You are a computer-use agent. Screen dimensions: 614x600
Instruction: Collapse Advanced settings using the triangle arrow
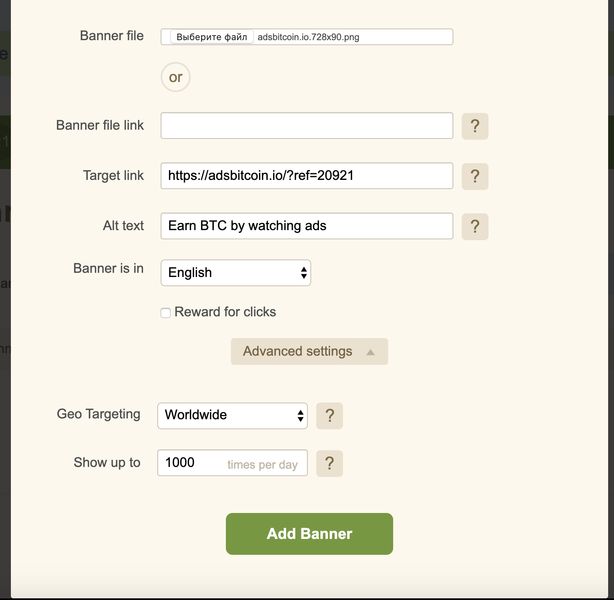tap(370, 352)
